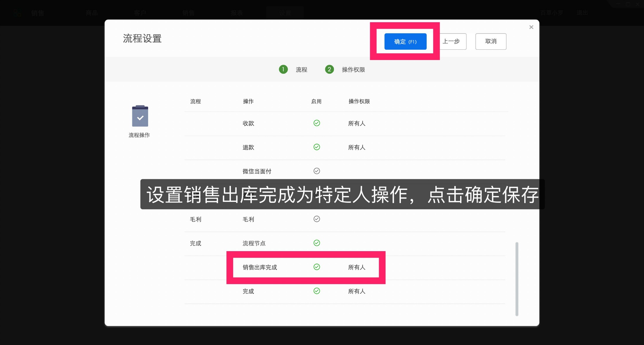Click the app logo grid icon top left
Screen dimensions: 644x345
point(18,13)
